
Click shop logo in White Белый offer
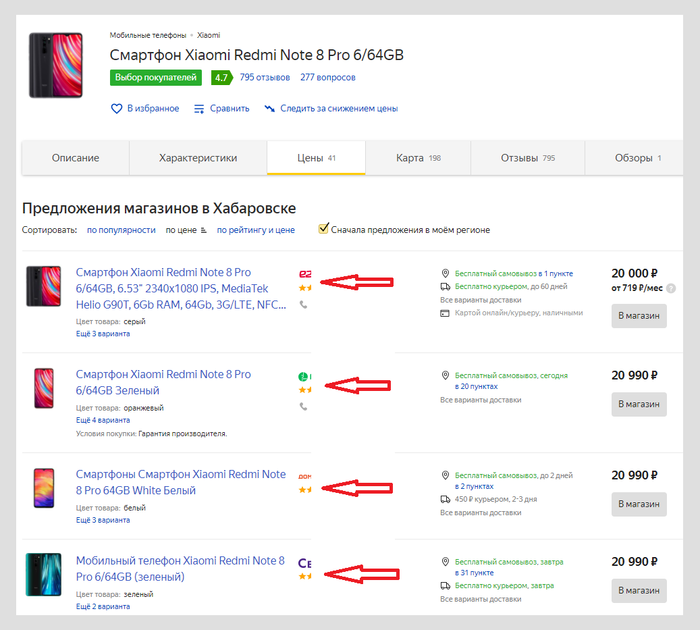[305, 477]
